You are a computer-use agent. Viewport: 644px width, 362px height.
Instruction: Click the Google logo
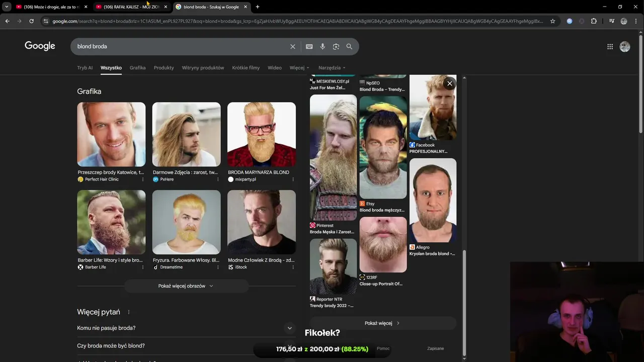[x=40, y=46]
